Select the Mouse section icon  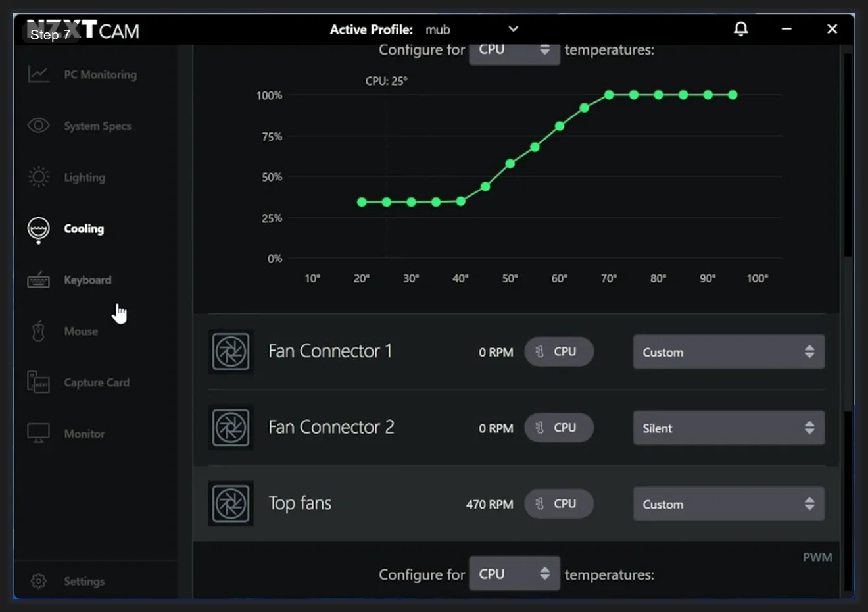38,330
